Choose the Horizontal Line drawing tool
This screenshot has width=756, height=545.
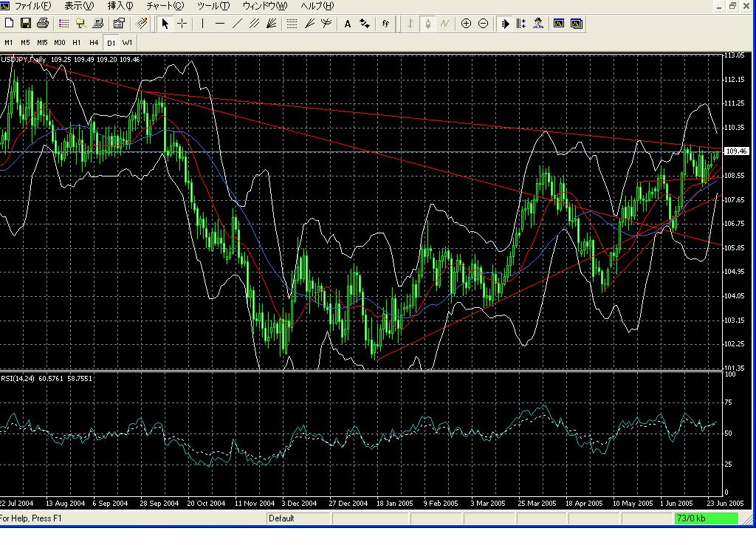[220, 24]
